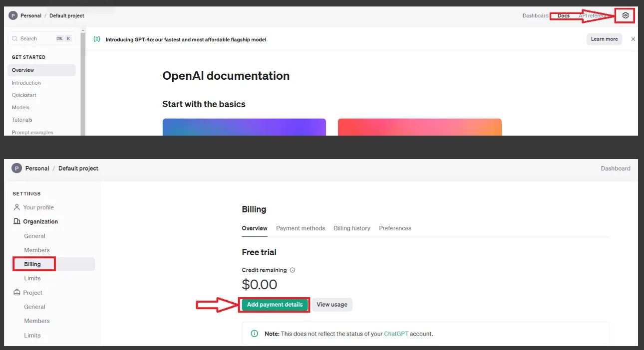Click the Learn more button
Screen dimensions: 644x350
point(604,39)
